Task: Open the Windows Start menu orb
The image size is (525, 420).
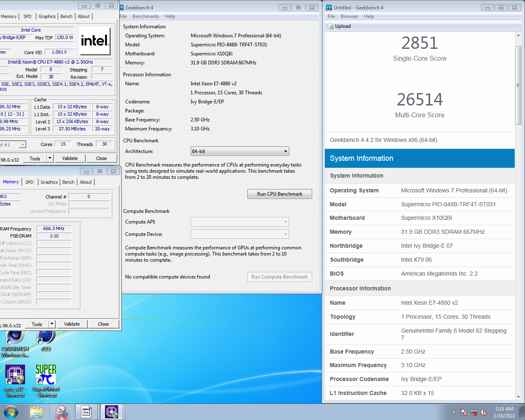Action: tap(11, 412)
